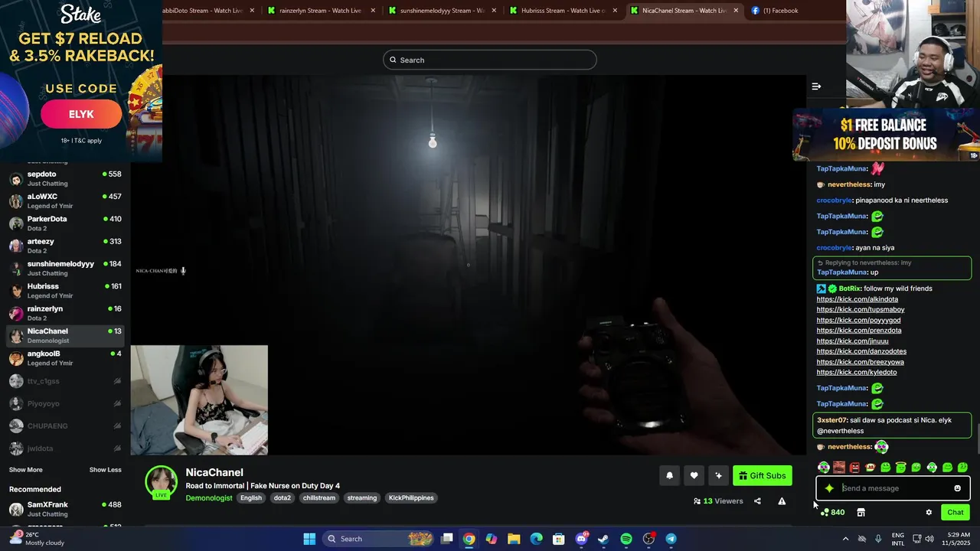Switch to Hubrisss Stream browser tab
Image resolution: width=980 pixels, height=551 pixels.
pyautogui.click(x=563, y=11)
